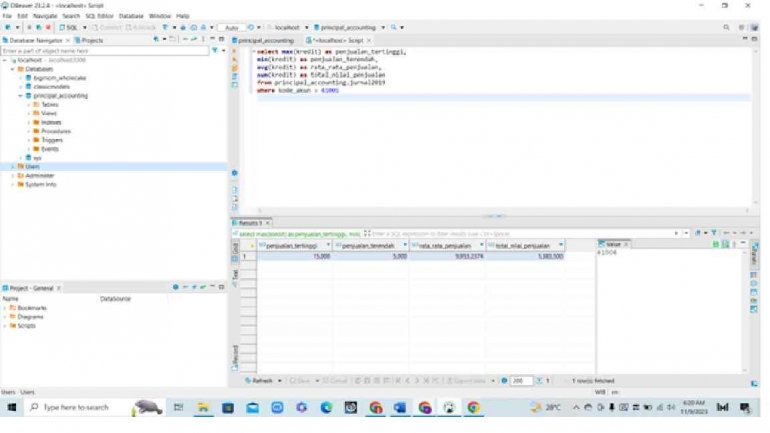770x433 pixels.
Task: Click the navigator filter funnel icon
Action: pos(215,51)
